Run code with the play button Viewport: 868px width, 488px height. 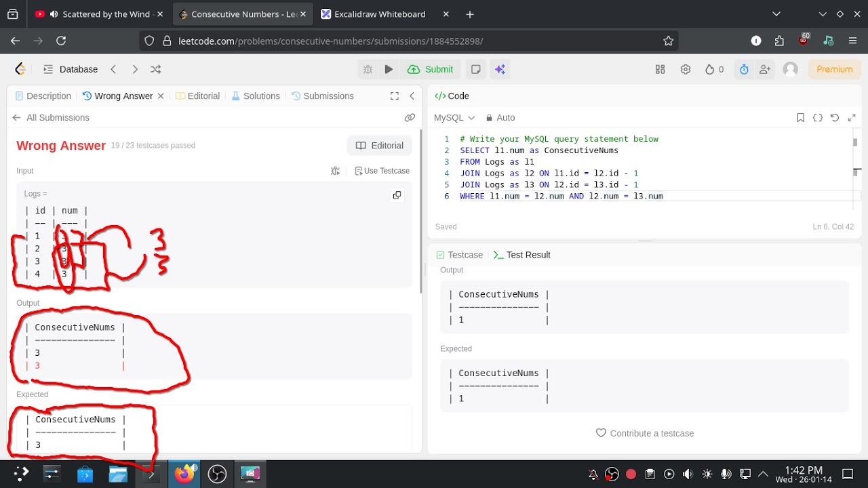click(x=389, y=69)
